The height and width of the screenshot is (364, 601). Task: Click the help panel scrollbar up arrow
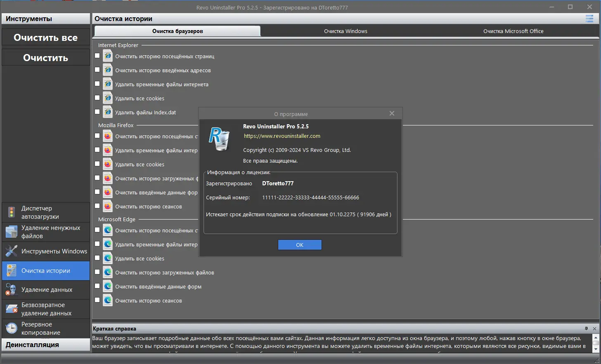596,338
